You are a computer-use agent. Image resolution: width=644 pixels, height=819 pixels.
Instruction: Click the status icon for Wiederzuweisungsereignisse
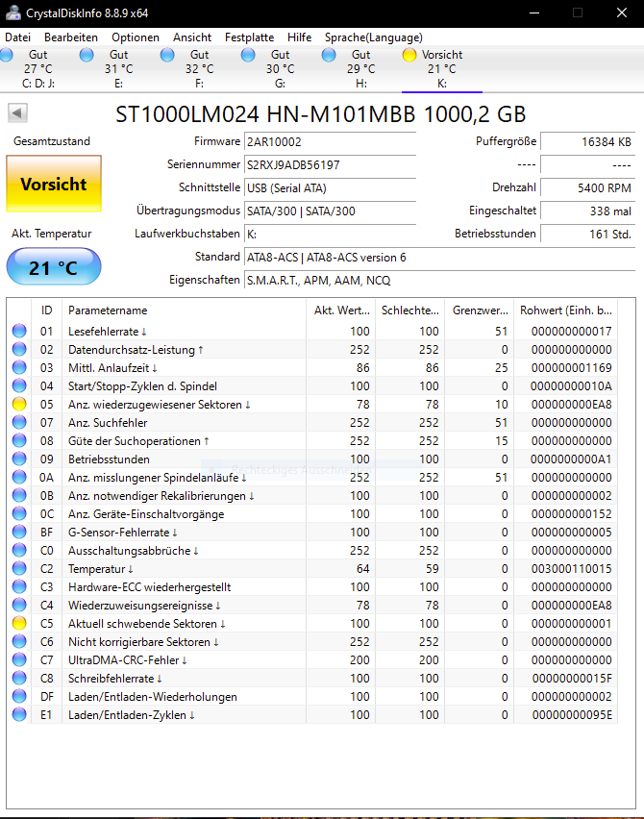pos(19,605)
